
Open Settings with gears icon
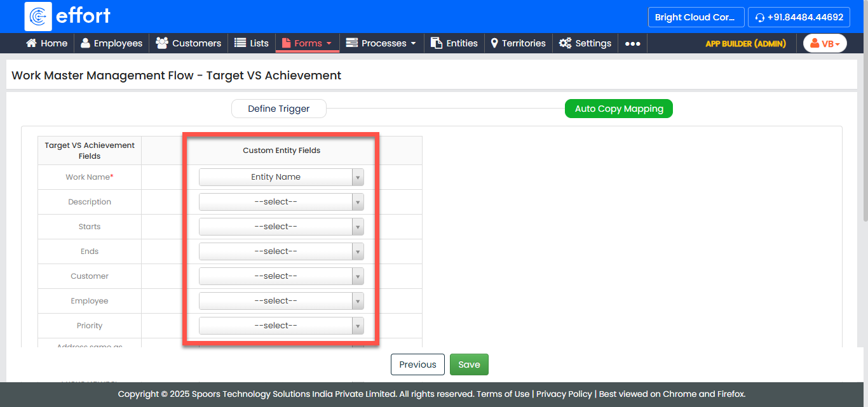[x=585, y=43]
